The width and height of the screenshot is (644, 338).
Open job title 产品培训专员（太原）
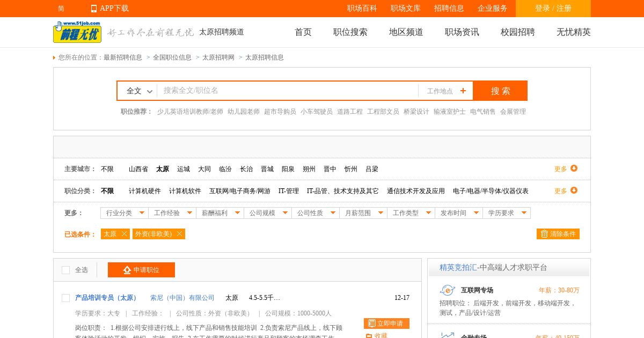click(x=107, y=298)
